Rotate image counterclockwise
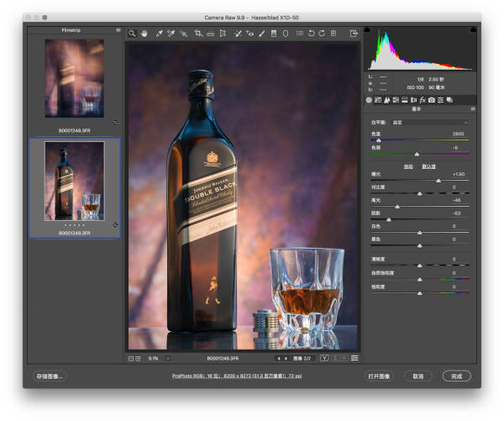 [311, 33]
